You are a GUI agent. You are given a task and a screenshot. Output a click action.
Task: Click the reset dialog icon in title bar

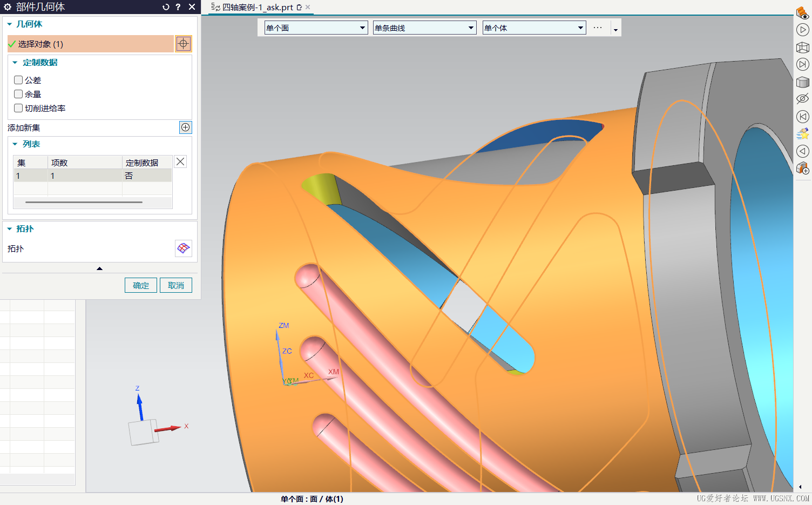(x=166, y=7)
